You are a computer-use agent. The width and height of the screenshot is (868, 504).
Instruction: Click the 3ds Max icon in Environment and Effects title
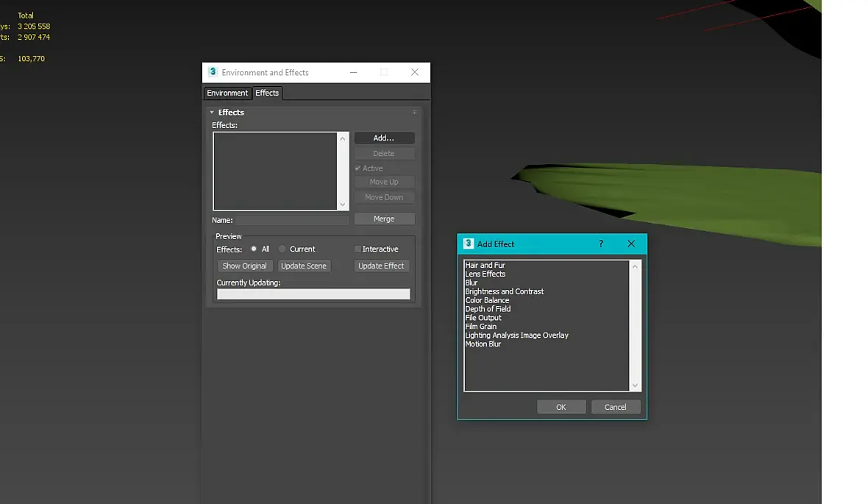(x=213, y=72)
